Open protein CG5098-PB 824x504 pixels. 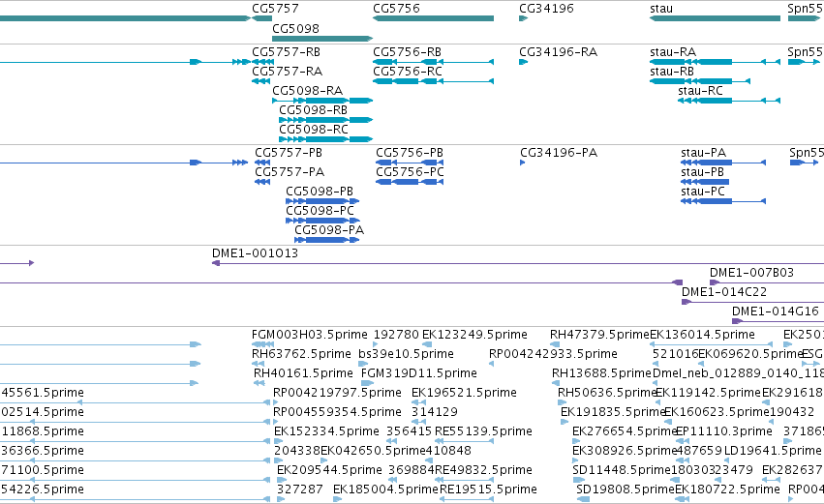click(x=320, y=192)
